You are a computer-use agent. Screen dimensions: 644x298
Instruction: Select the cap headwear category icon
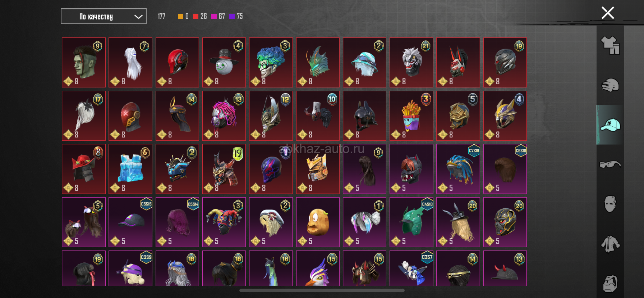pos(610,125)
